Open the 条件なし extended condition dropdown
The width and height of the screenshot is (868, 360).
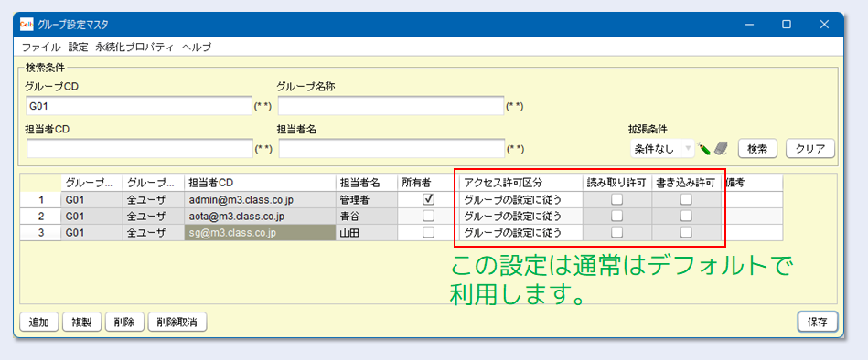point(661,148)
